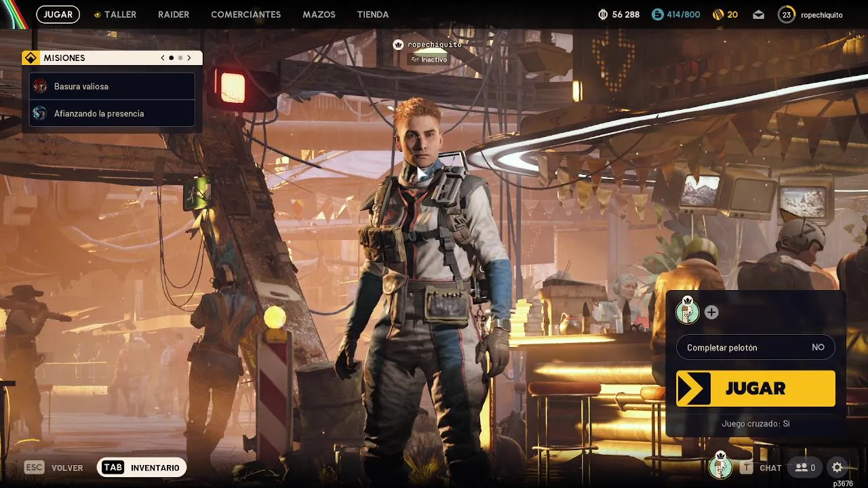Screen dimensions: 868x488
Task: Open the JUGAR tab in top navigation
Action: click(58, 14)
